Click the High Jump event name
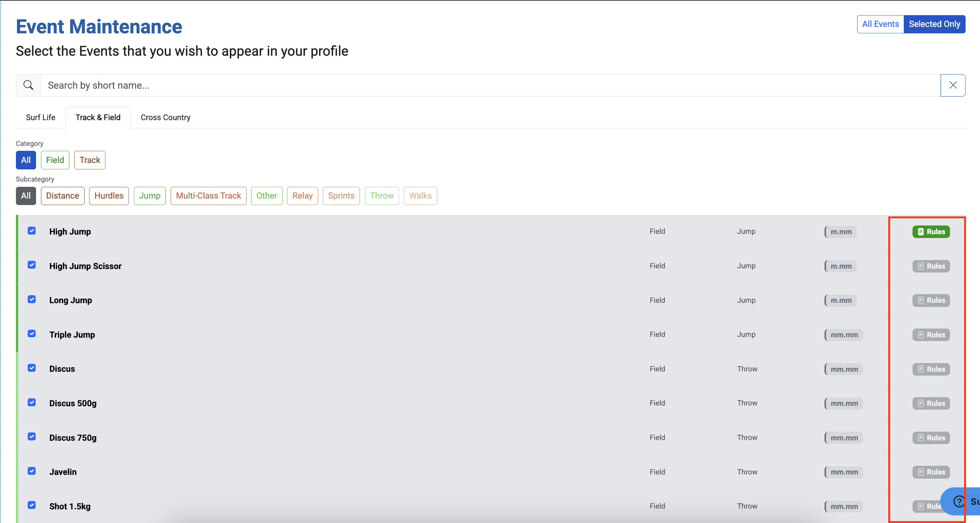This screenshot has width=980, height=523. pos(70,232)
